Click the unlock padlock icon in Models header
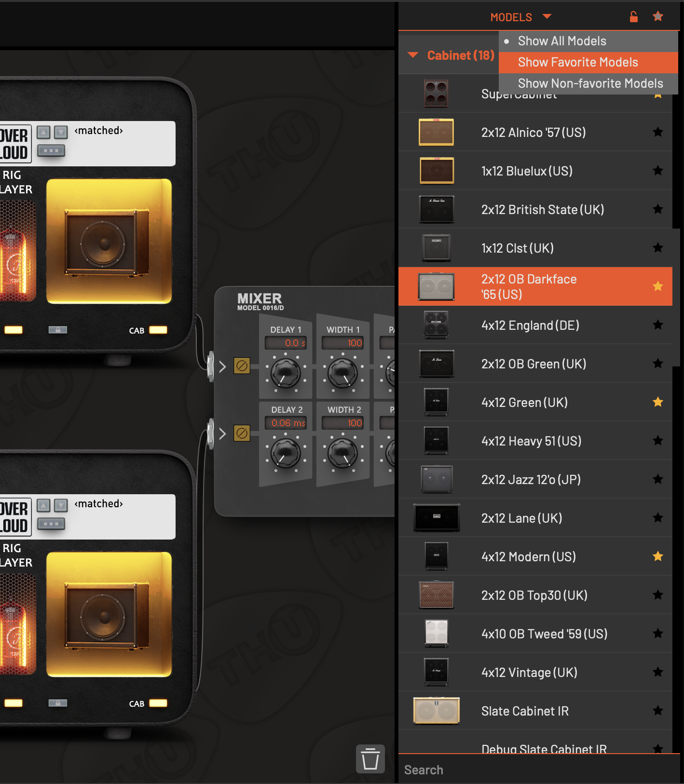The height and width of the screenshot is (784, 684). click(x=633, y=17)
